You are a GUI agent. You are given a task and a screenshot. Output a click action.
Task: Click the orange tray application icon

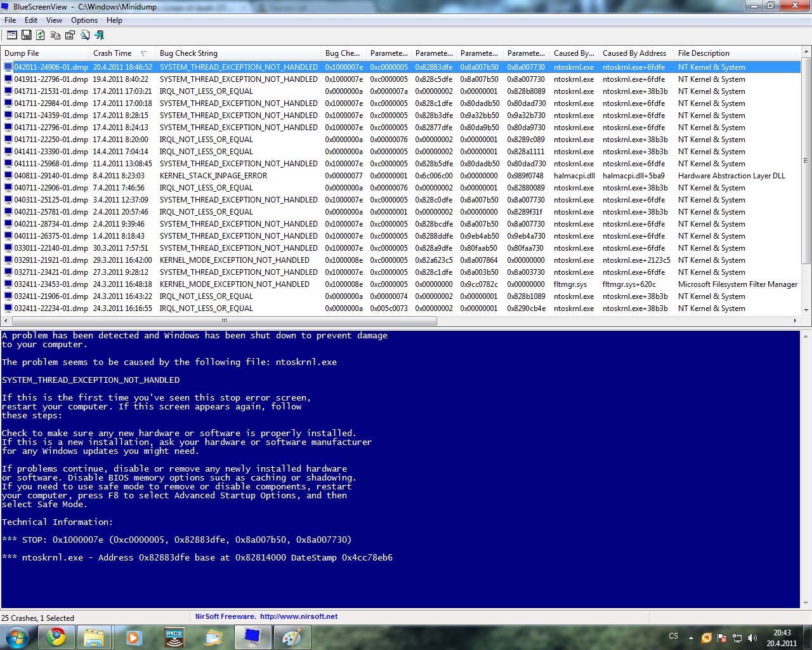point(706,637)
